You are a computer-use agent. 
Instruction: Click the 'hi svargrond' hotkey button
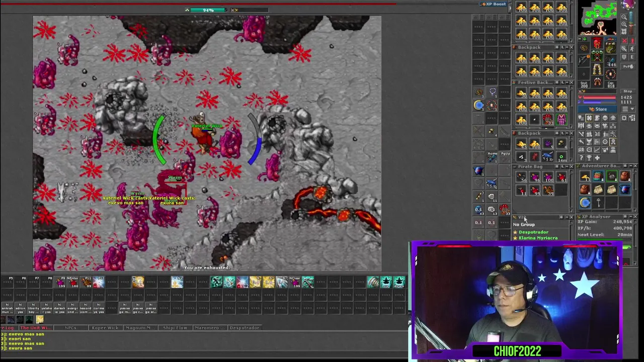pos(72,308)
